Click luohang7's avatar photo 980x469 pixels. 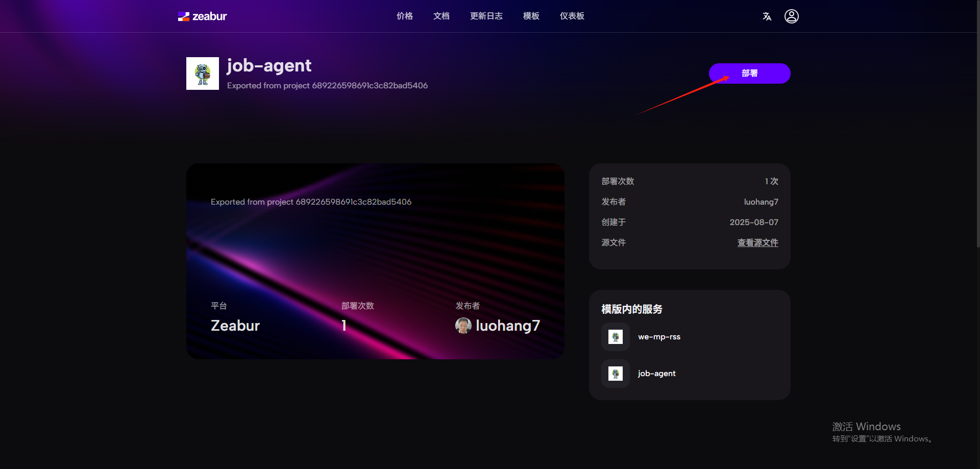[463, 326]
